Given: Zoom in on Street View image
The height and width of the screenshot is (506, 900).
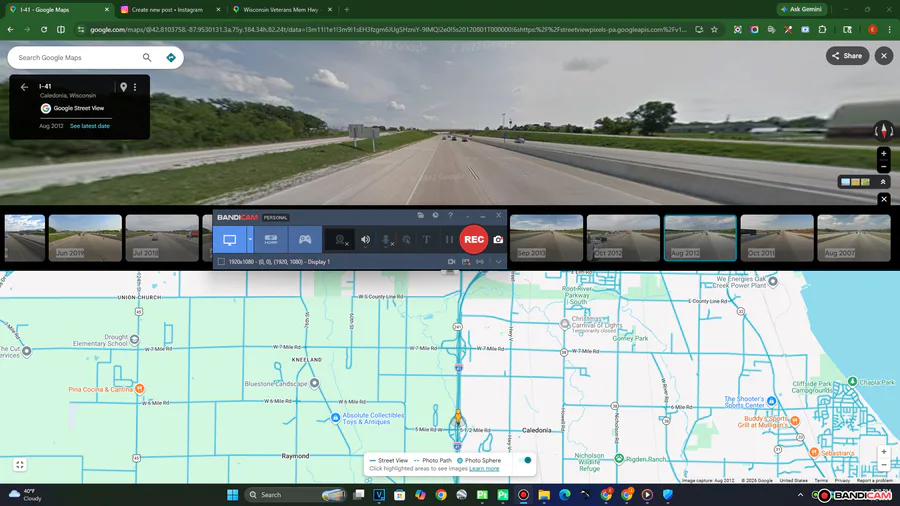Looking at the screenshot, I should 884,154.
